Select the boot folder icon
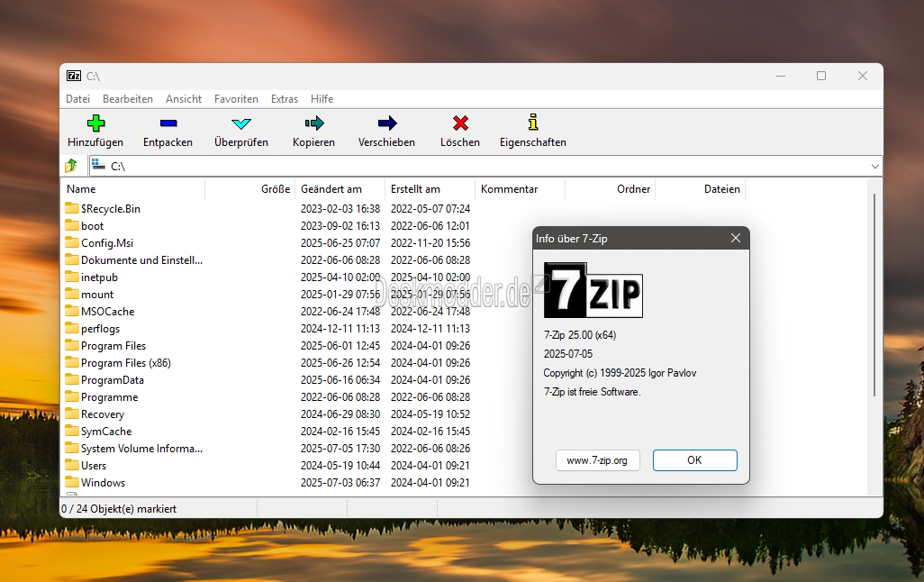This screenshot has height=582, width=924. [72, 225]
